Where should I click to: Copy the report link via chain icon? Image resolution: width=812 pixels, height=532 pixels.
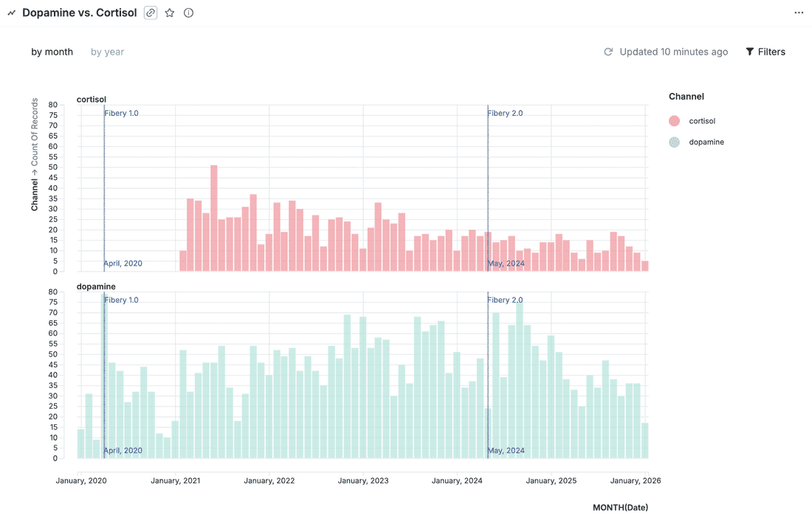pos(151,13)
